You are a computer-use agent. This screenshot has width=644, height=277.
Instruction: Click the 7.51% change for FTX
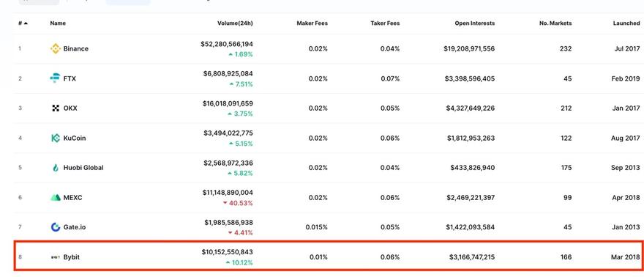click(x=241, y=84)
